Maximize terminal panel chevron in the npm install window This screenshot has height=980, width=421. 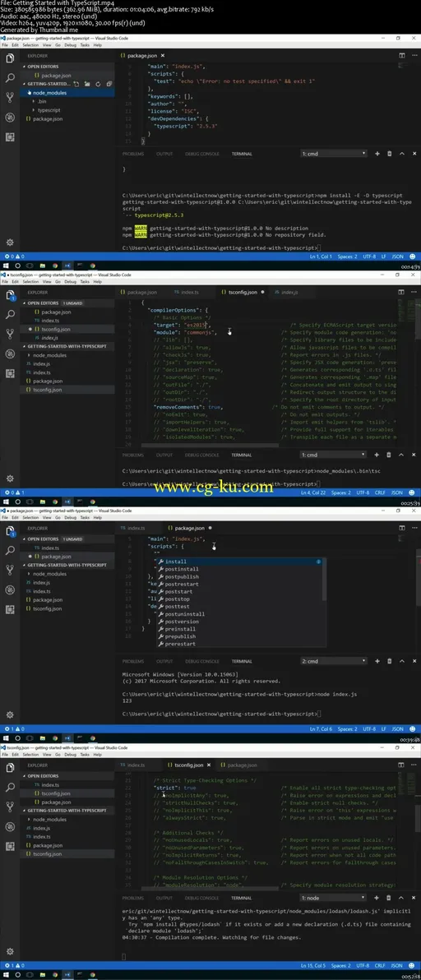pyautogui.click(x=401, y=153)
